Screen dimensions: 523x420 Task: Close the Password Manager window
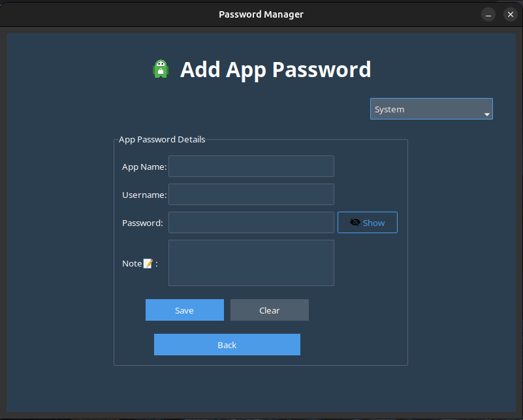(x=510, y=14)
